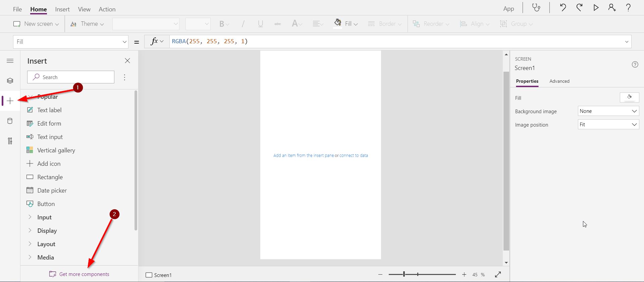Image resolution: width=644 pixels, height=282 pixels.
Task: Open the App checker stethoscope icon
Action: tap(536, 8)
